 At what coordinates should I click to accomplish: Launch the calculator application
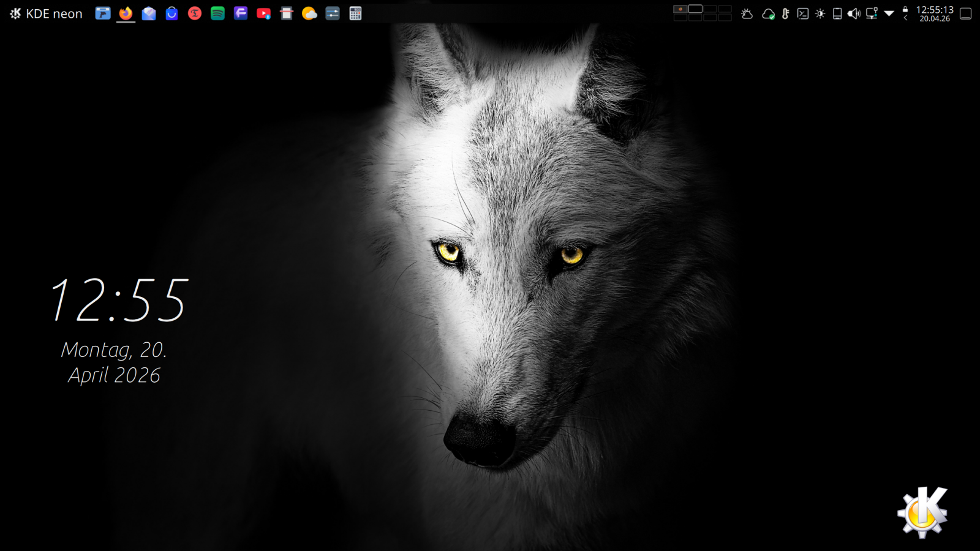coord(355,13)
